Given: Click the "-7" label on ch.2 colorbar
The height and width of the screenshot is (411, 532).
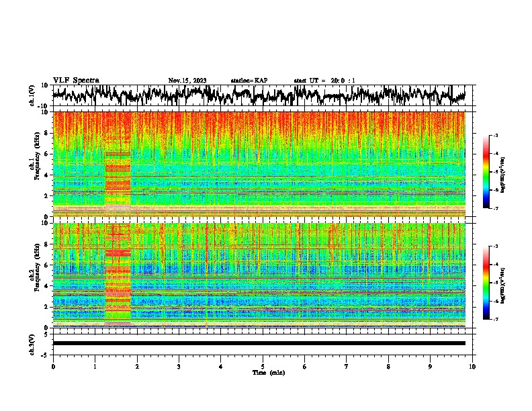Looking at the screenshot, I should [496, 319].
